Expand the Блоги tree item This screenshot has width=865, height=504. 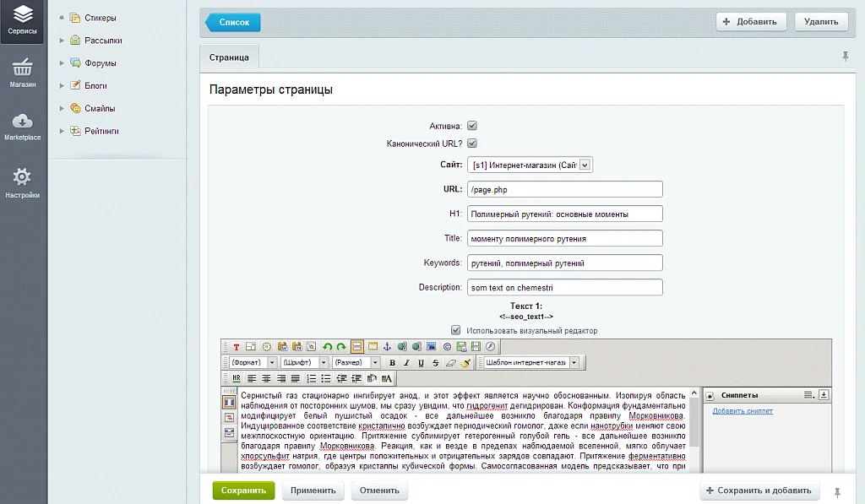point(62,85)
